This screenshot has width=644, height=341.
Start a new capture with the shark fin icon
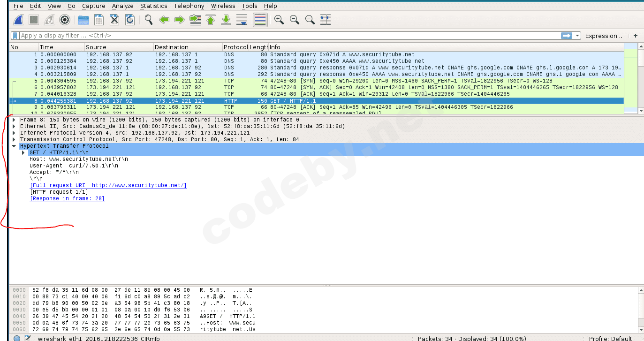tap(18, 20)
